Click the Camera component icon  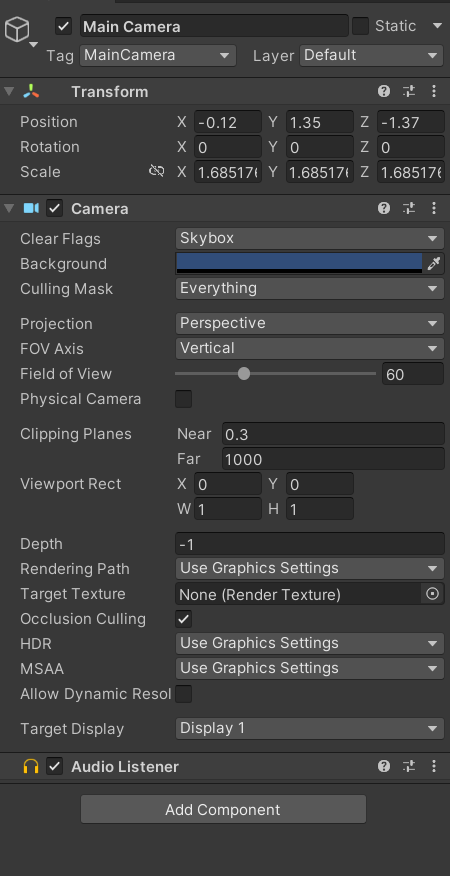31,208
